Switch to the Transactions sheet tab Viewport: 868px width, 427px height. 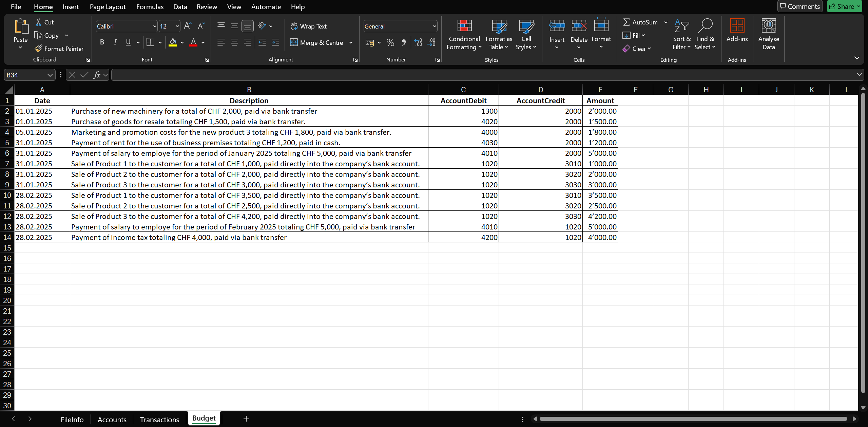click(x=159, y=420)
